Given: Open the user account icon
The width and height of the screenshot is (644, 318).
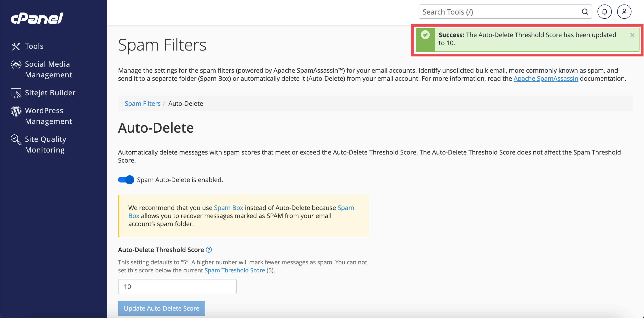Looking at the screenshot, I should click(x=624, y=12).
